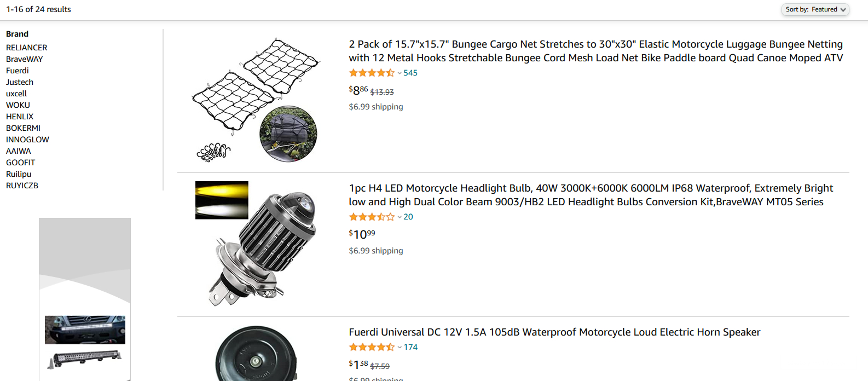Click the H4 LED headlight star rating
The image size is (868, 381).
[372, 217]
